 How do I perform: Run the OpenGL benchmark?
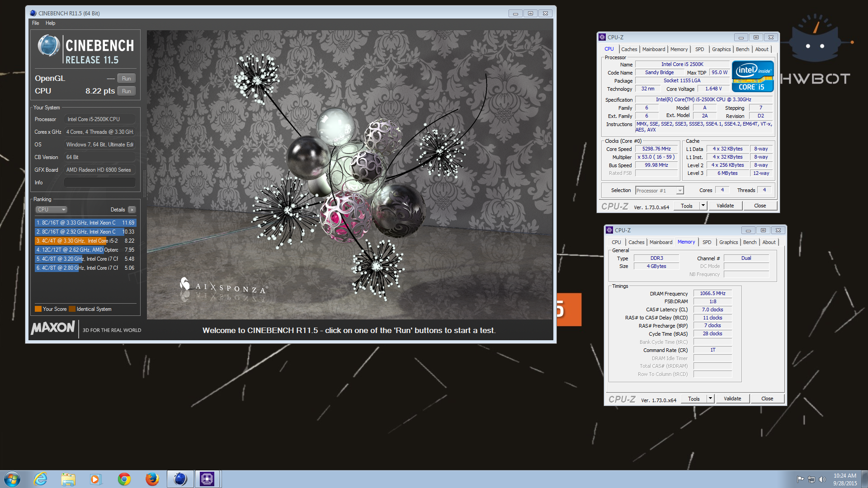coord(127,78)
